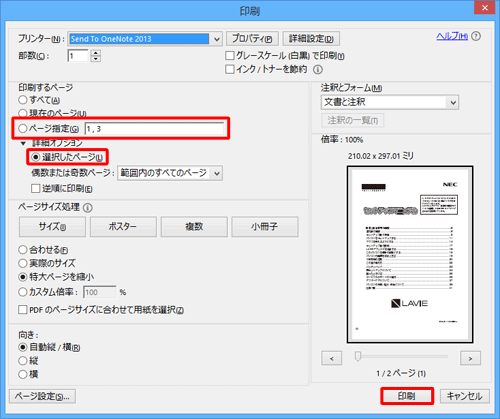Select the カスタム倍率 radio button
The image size is (500, 419).
(23, 292)
